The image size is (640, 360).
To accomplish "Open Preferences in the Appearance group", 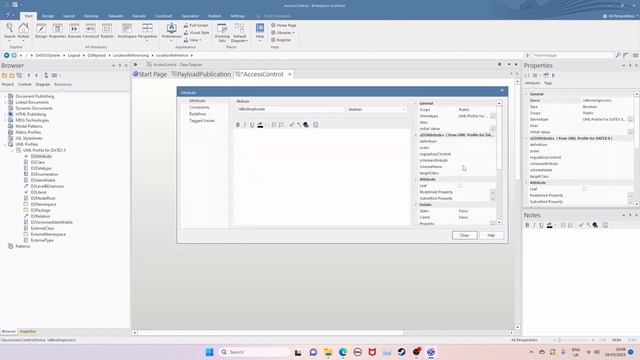I will pyautogui.click(x=171, y=31).
